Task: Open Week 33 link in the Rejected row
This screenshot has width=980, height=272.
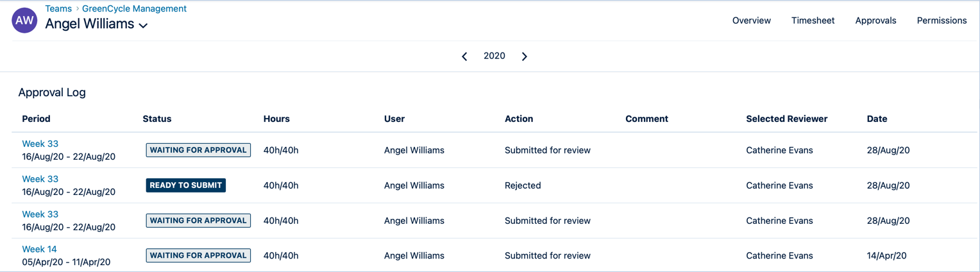Action: 40,179
